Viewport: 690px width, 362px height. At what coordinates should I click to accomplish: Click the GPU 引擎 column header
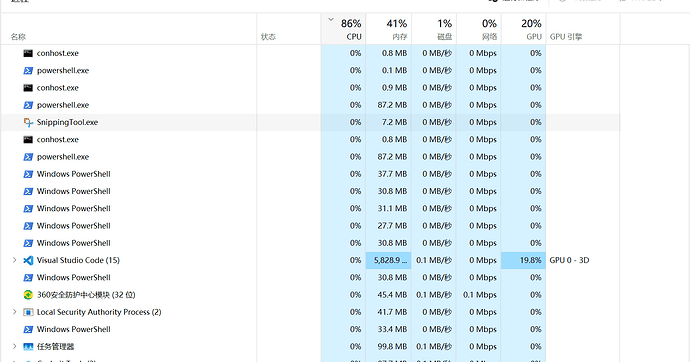pos(583,29)
